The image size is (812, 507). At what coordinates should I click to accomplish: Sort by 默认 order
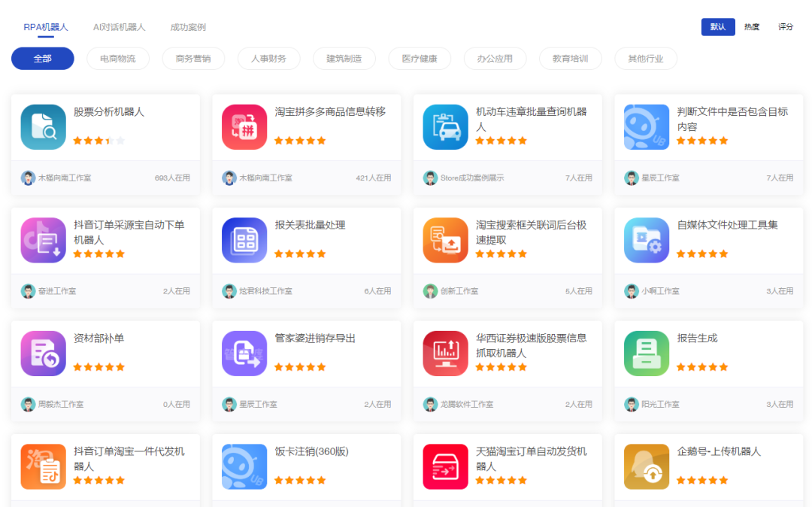(718, 27)
